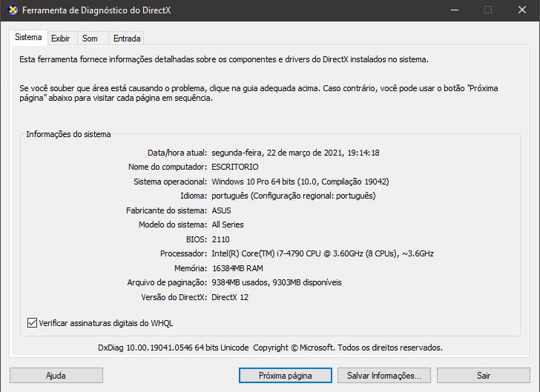Click the model value All Series
Screen dimensions: 540x392
228,225
